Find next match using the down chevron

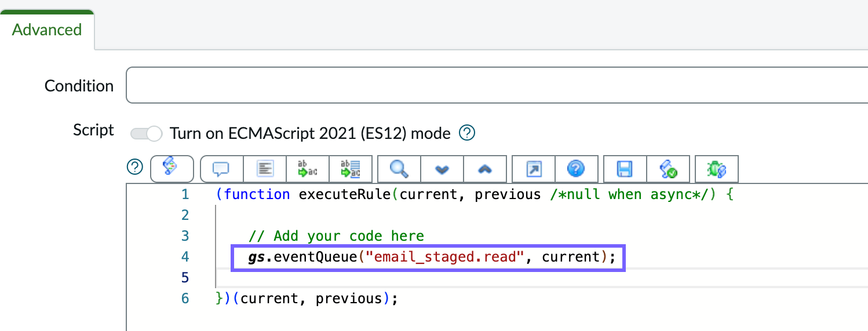pos(442,169)
